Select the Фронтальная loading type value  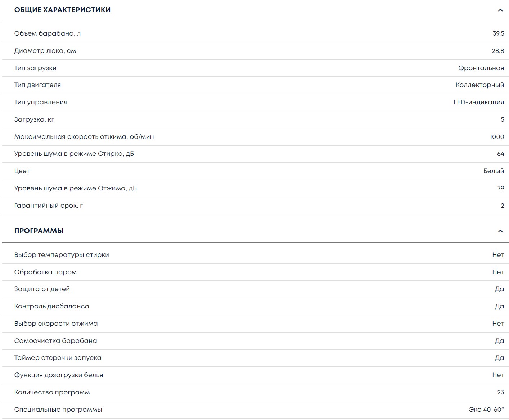click(x=481, y=68)
